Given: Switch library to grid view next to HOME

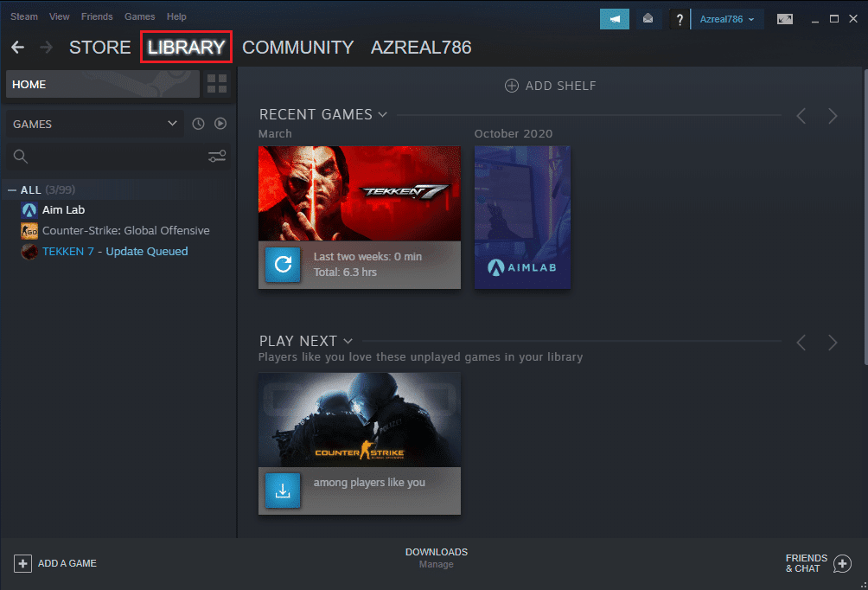Looking at the screenshot, I should coord(216,84).
